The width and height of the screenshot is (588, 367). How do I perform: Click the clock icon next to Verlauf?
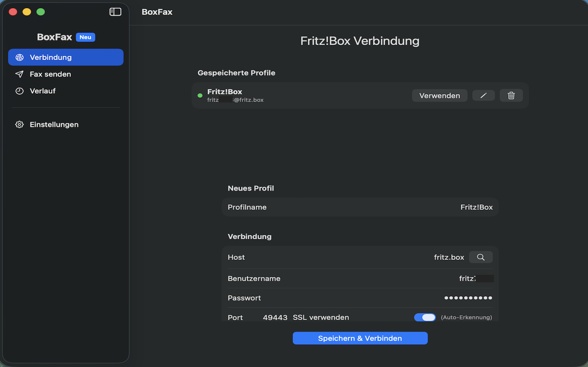pyautogui.click(x=20, y=91)
